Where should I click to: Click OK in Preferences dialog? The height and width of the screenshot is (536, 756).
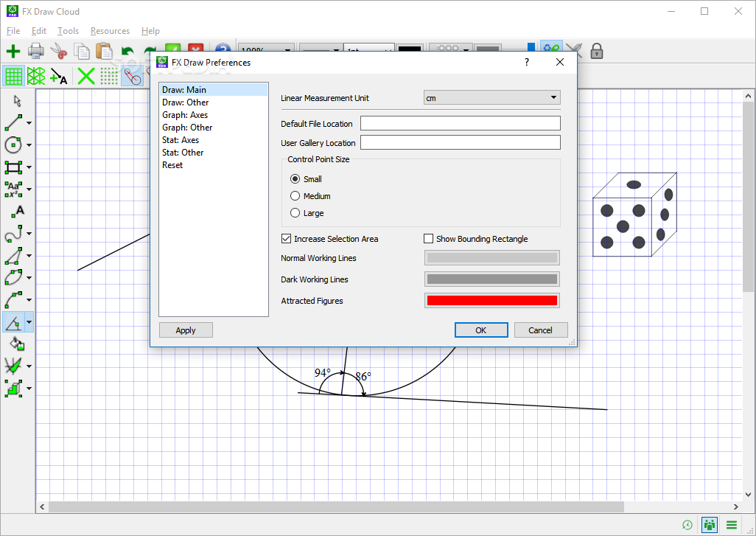pos(481,330)
